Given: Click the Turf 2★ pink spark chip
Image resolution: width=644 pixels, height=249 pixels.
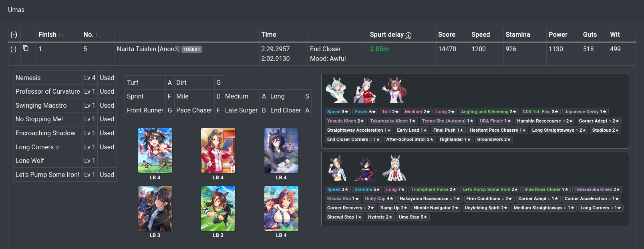Looking at the screenshot, I should (x=390, y=112).
